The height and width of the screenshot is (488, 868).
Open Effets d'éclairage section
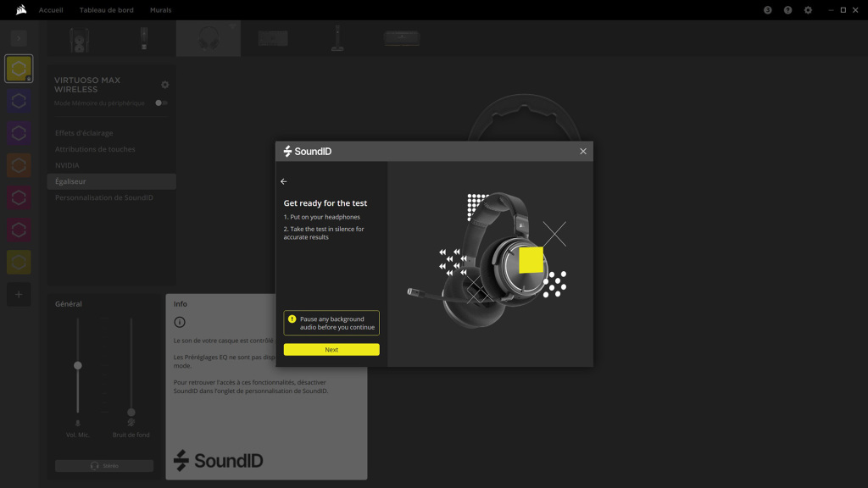tap(84, 133)
